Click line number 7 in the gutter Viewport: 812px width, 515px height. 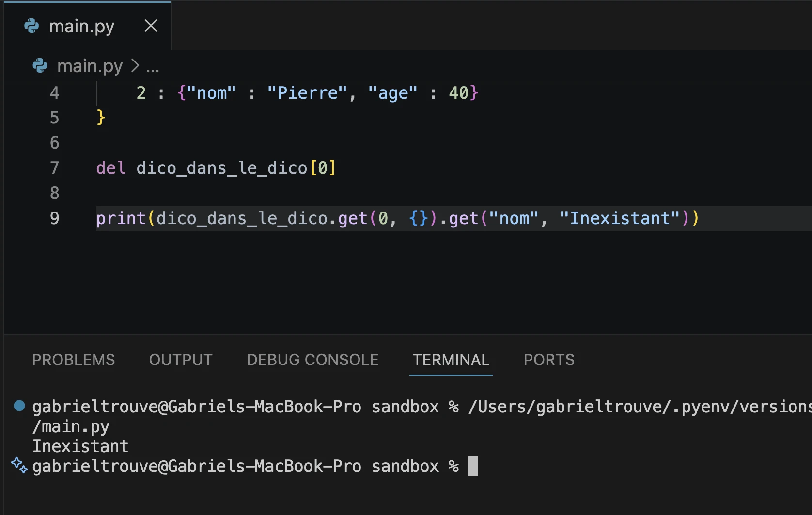click(x=55, y=168)
